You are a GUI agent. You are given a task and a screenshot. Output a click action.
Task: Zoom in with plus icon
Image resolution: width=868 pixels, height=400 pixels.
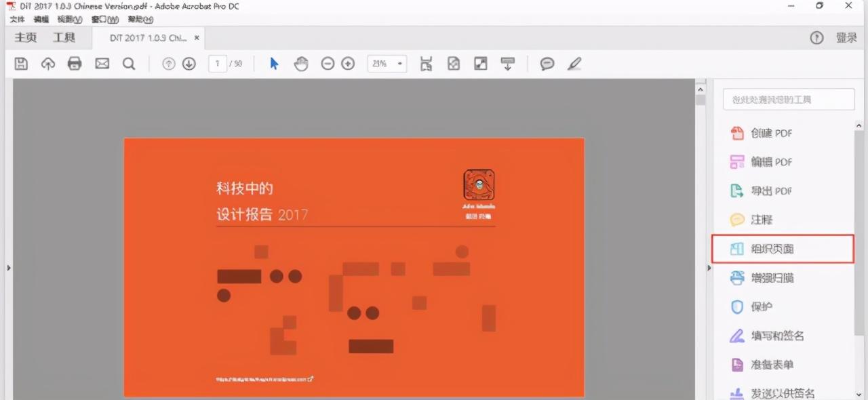348,64
